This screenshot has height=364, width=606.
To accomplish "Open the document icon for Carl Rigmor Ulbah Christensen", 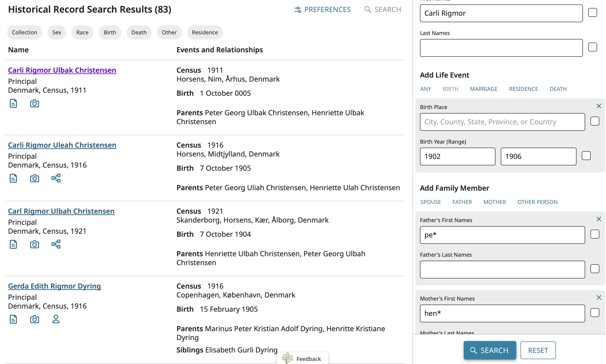I will point(13,244).
